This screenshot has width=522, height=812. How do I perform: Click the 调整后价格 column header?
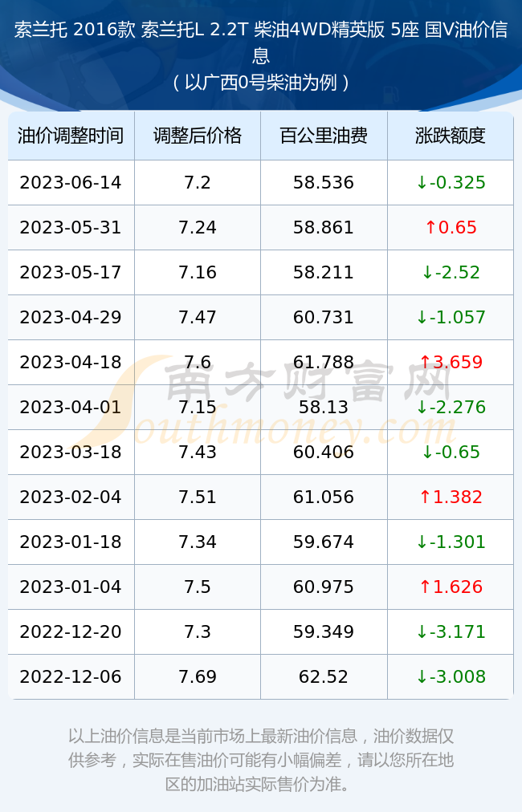(198, 136)
